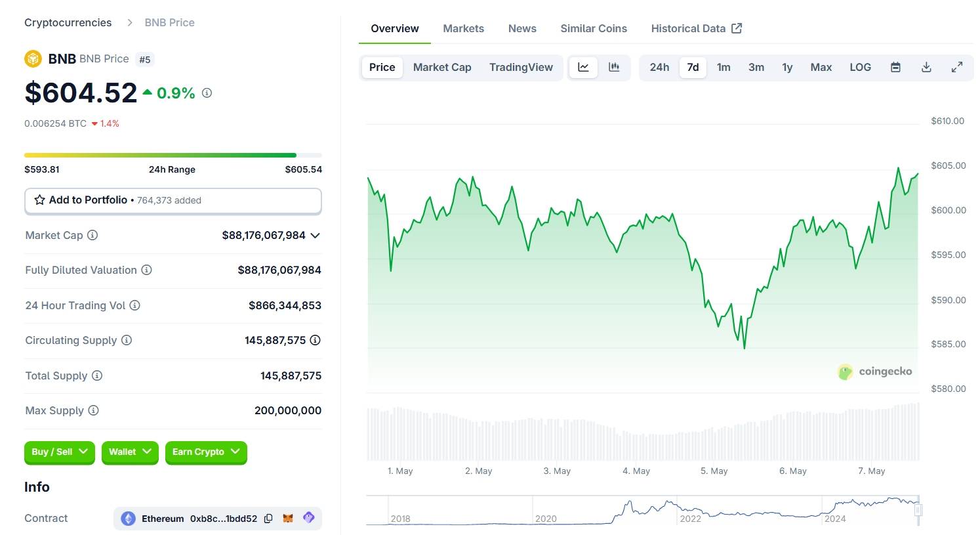Click the Ethereum logo in Contract row
The height and width of the screenshot is (535, 980).
click(129, 519)
